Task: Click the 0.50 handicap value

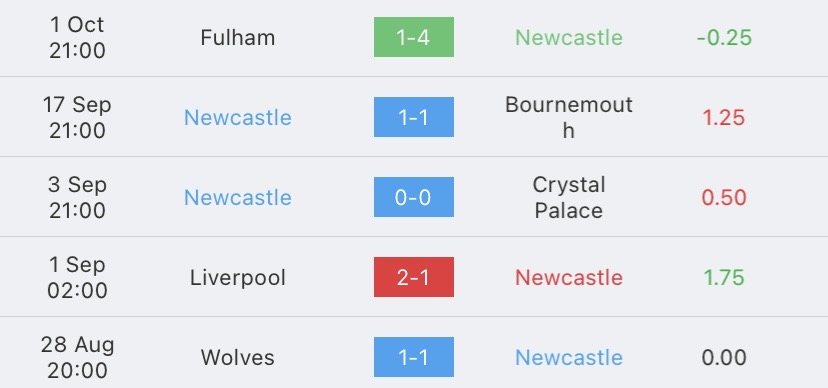Action: coord(724,197)
